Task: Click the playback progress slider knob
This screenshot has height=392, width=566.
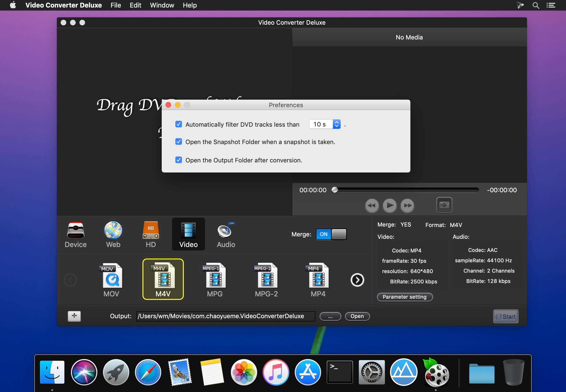Action: click(334, 190)
